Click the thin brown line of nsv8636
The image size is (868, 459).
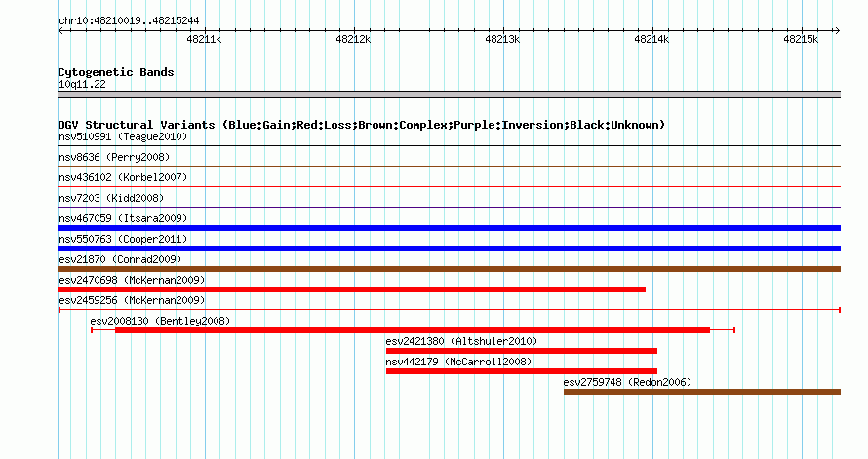point(449,167)
